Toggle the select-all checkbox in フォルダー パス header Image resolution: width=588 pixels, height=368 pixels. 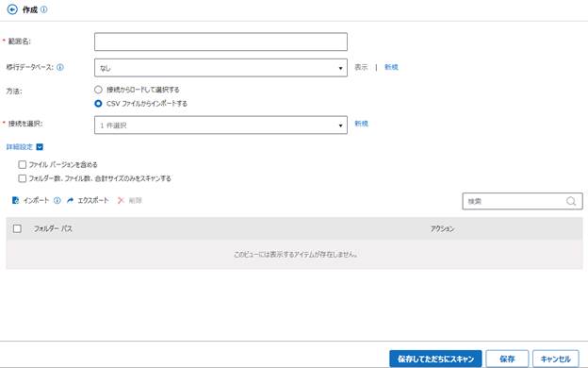[17, 228]
